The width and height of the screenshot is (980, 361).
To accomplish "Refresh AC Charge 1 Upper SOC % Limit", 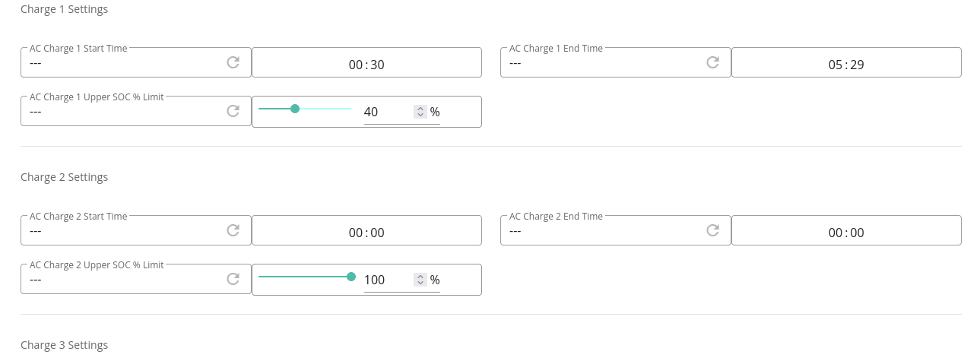I will [233, 111].
